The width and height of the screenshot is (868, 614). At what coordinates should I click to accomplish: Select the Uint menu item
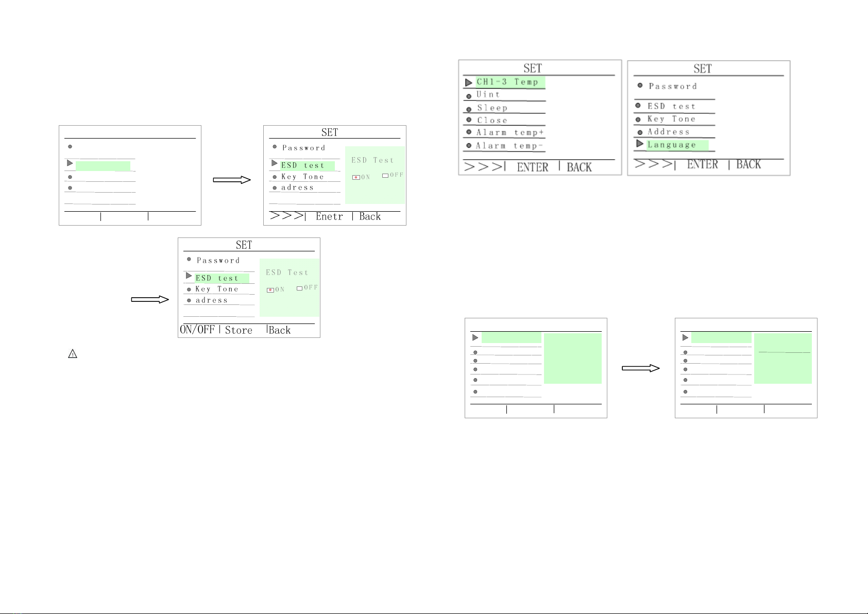pos(488,95)
